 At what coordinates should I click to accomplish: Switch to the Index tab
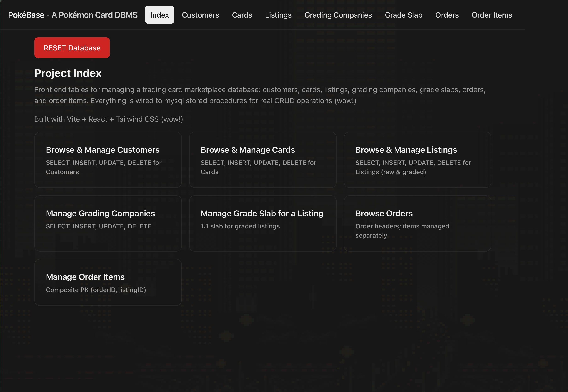[159, 15]
